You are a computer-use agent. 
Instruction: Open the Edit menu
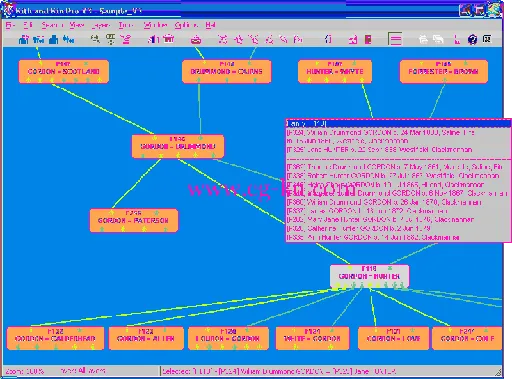tap(28, 25)
